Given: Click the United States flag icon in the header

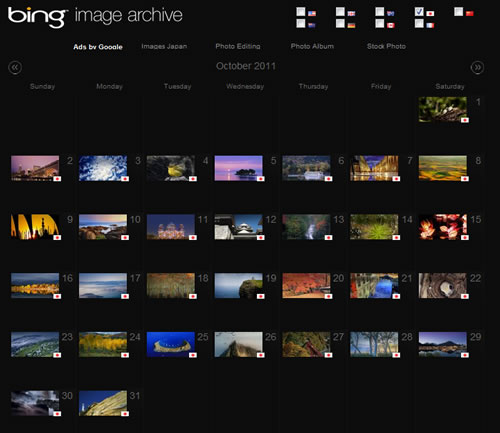Looking at the screenshot, I should pyautogui.click(x=312, y=14).
